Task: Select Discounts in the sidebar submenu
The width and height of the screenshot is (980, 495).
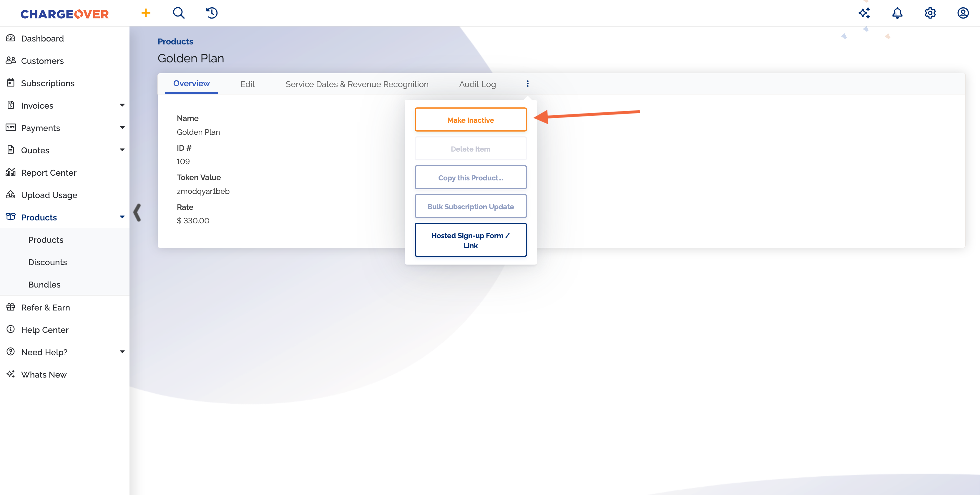Action: [48, 262]
